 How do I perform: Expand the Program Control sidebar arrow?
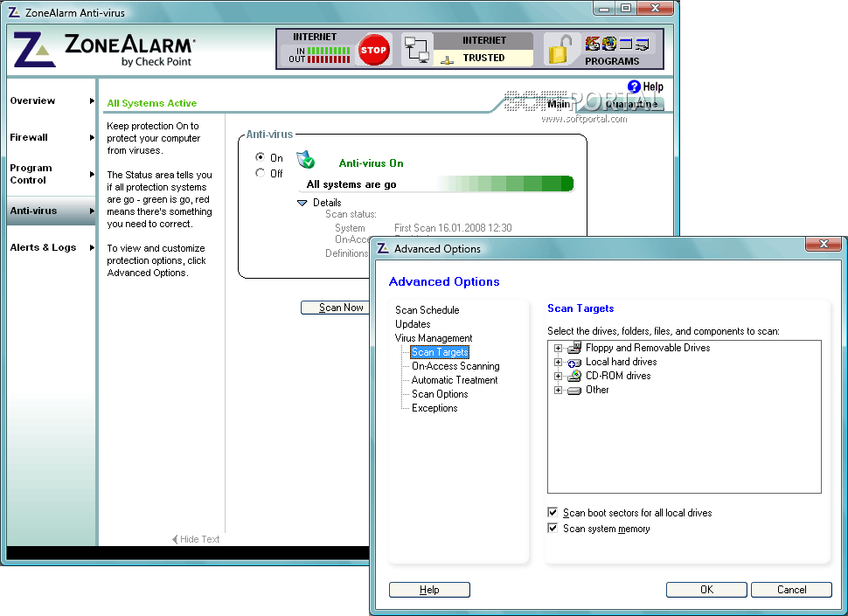pyautogui.click(x=92, y=174)
